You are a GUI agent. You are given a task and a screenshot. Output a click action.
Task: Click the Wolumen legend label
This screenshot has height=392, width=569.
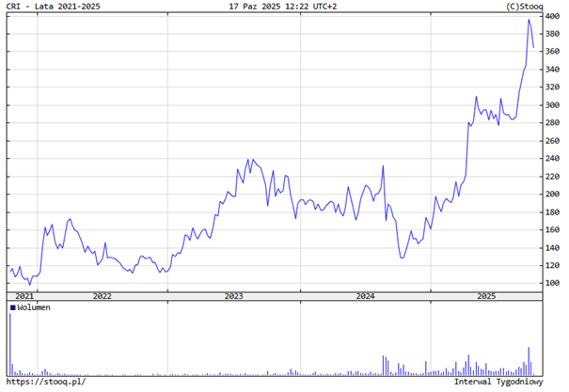point(34,307)
